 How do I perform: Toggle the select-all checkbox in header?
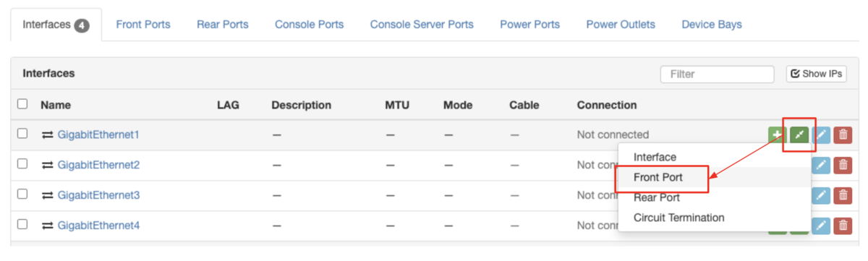pos(22,104)
